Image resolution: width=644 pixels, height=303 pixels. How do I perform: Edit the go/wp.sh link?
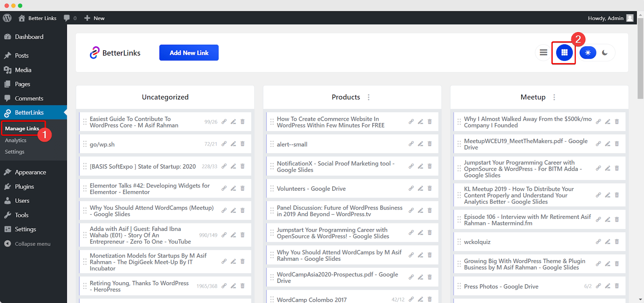coord(233,144)
